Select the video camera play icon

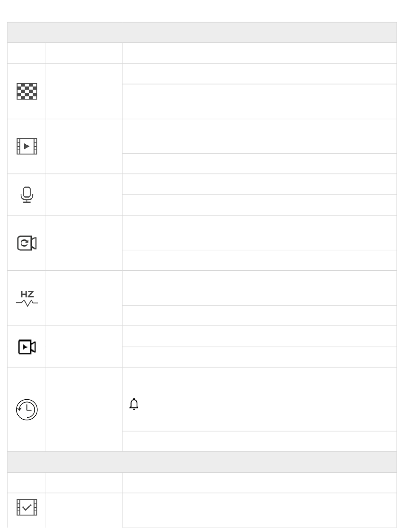pyautogui.click(x=27, y=347)
